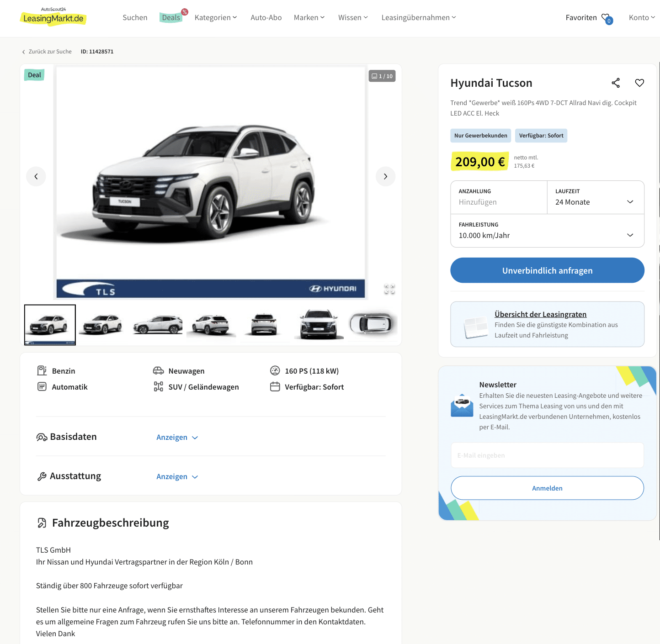
Task: Open the LeasingMarkt.de logo homepage
Action: 53,16
